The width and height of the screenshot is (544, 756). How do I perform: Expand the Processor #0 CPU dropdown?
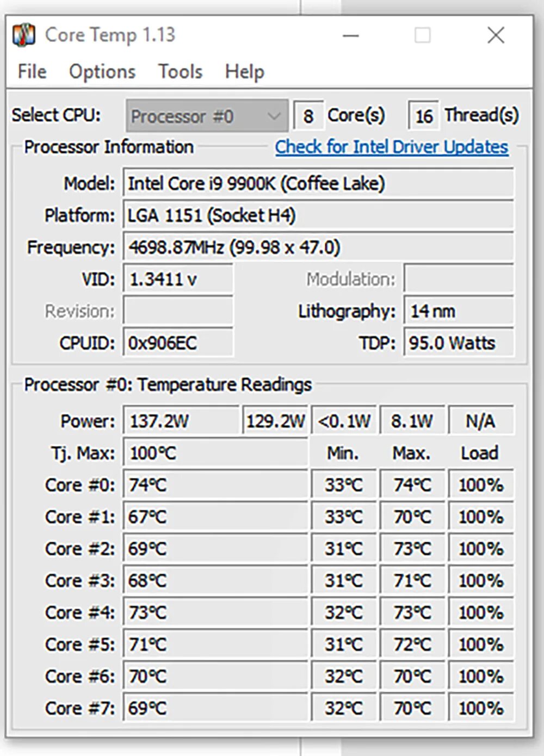coord(207,116)
